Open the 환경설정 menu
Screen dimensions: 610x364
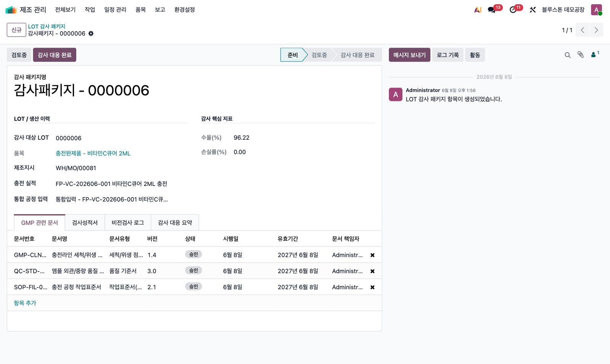[185, 10]
